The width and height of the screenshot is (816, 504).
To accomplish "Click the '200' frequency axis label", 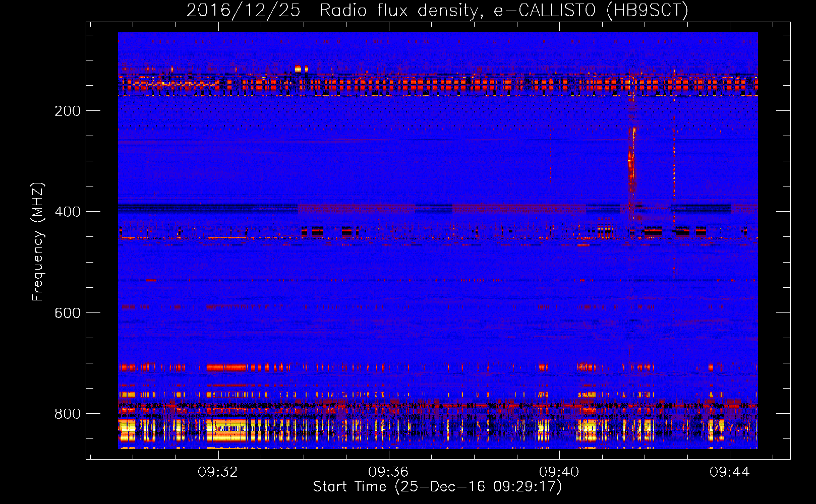I will 68,111.
